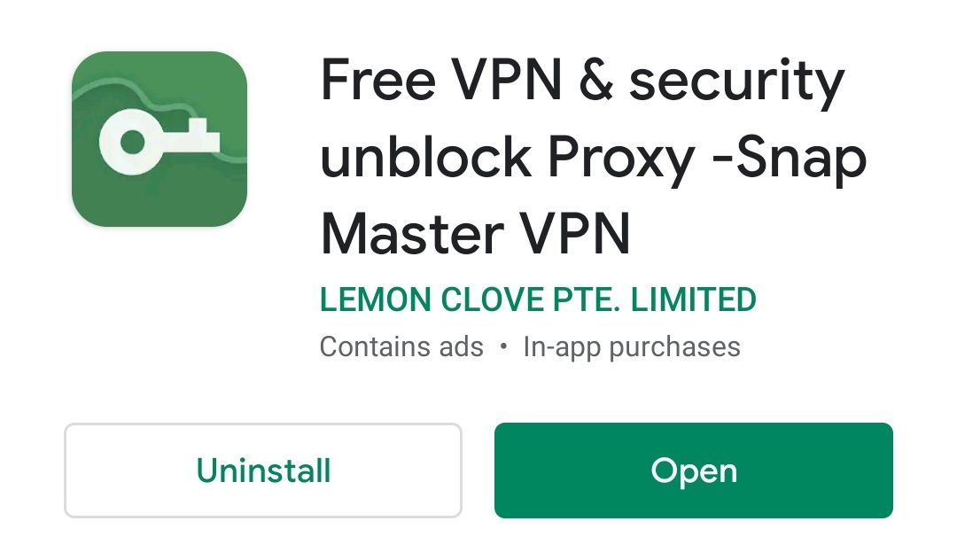Viewport: 957px width, 560px height.
Task: Select the 'Contains ads' label
Action: (x=401, y=347)
